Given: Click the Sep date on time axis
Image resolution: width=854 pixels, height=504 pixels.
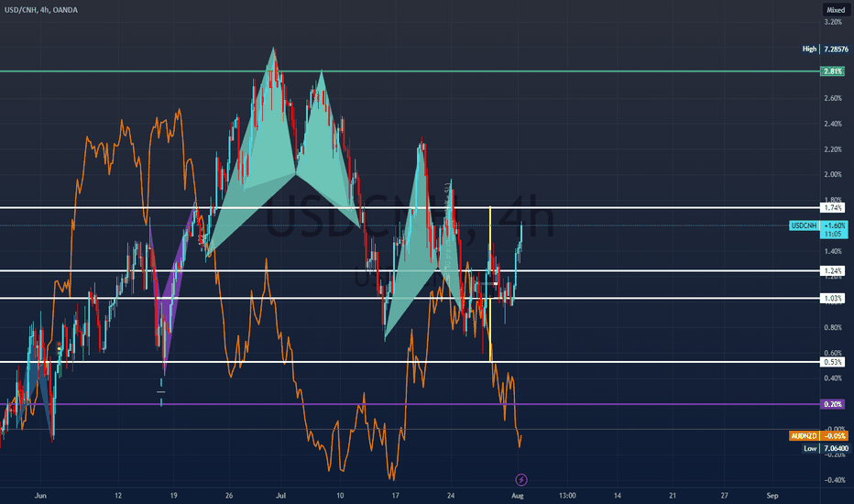Looking at the screenshot, I should pyautogui.click(x=772, y=496).
